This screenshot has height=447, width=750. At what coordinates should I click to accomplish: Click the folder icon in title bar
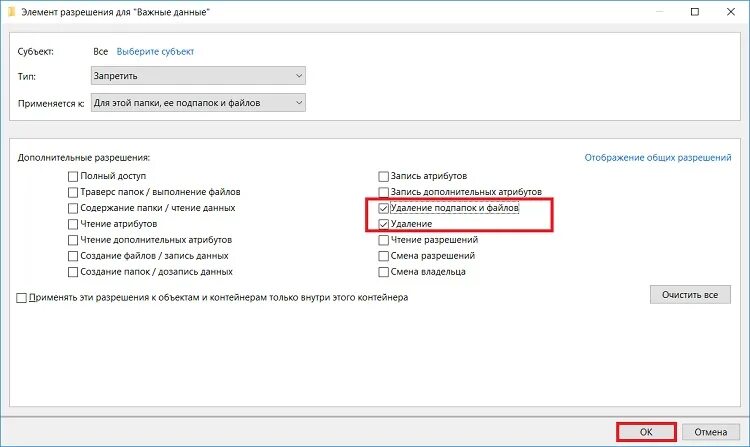point(12,12)
